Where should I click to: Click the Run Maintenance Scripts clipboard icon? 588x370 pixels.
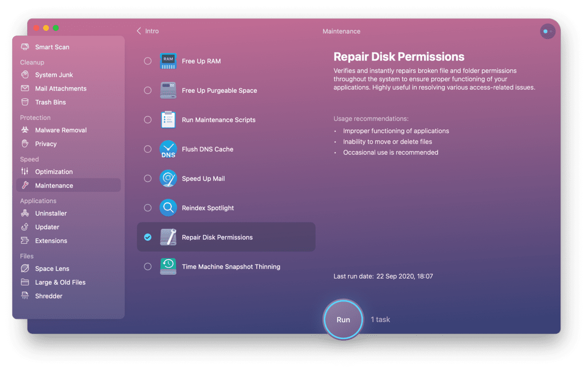[x=168, y=120]
